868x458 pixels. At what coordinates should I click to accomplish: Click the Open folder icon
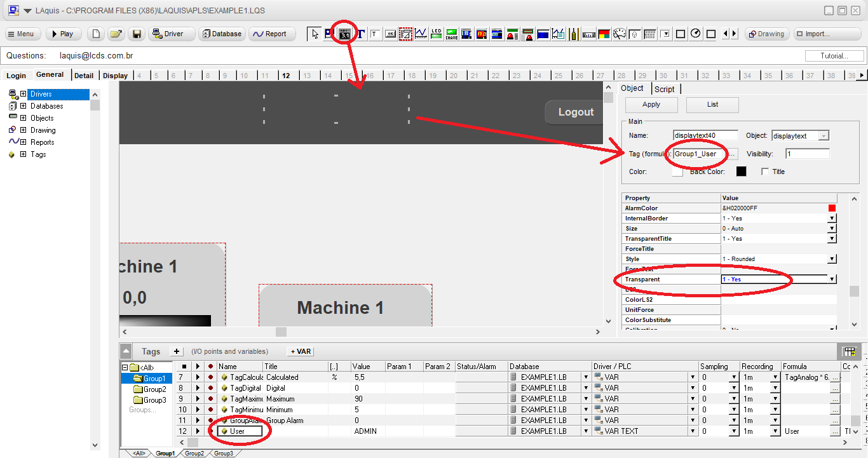click(115, 34)
